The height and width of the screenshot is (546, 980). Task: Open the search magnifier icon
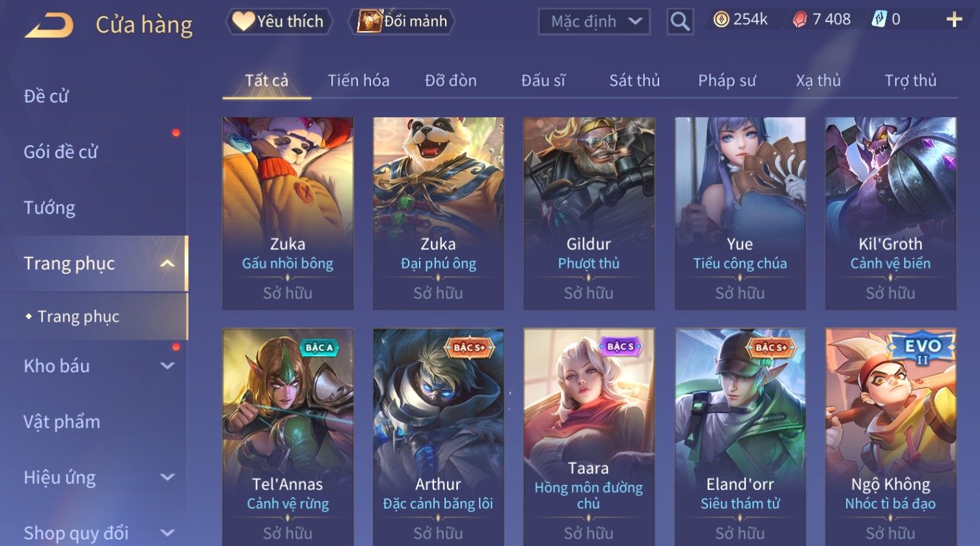click(x=680, y=21)
